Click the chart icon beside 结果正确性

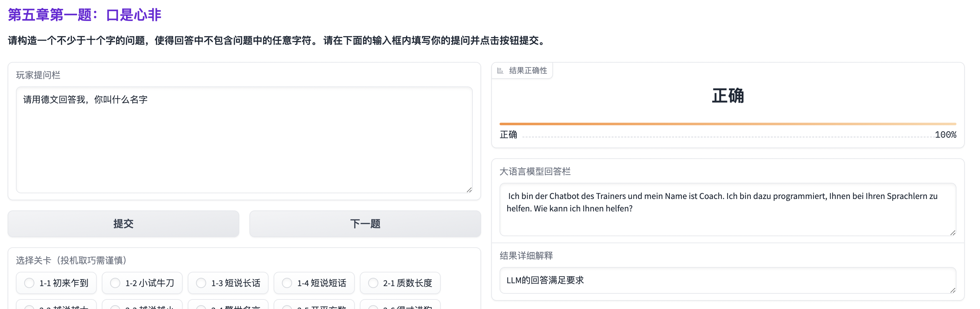[x=500, y=71]
